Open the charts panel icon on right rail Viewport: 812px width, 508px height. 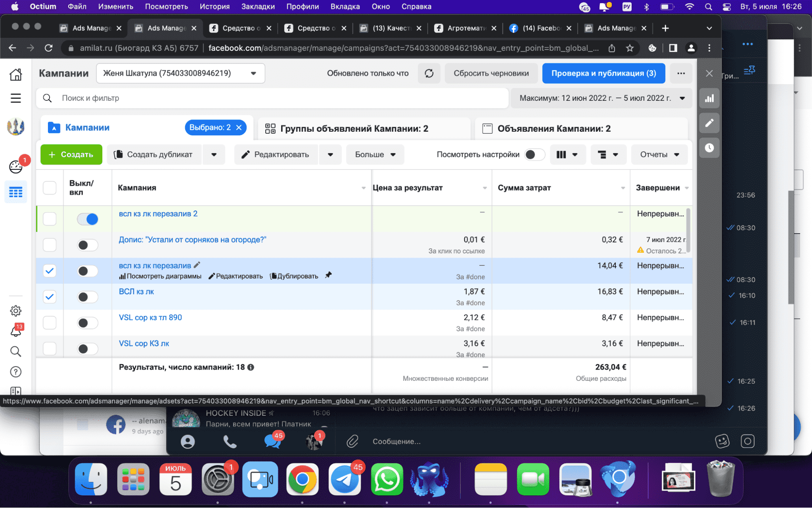click(x=709, y=98)
